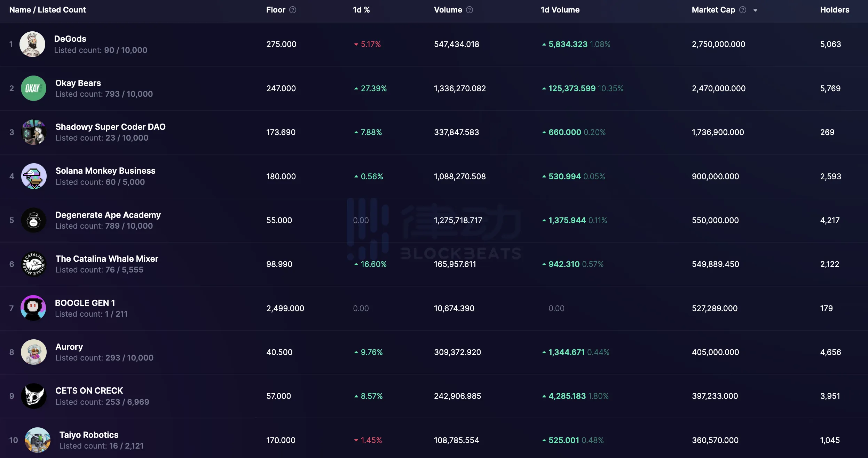Click the Degenerate Ape Academy avatar
868x458 pixels.
pyautogui.click(x=34, y=220)
